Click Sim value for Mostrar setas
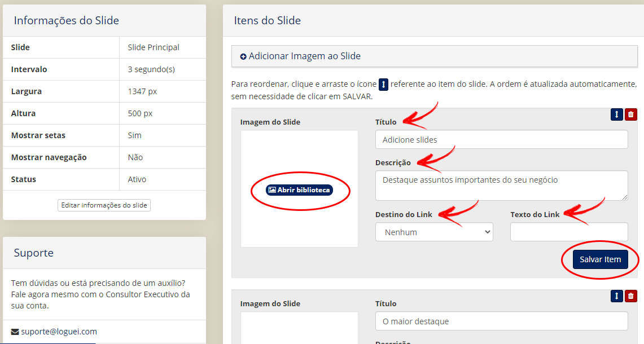 pyautogui.click(x=134, y=135)
